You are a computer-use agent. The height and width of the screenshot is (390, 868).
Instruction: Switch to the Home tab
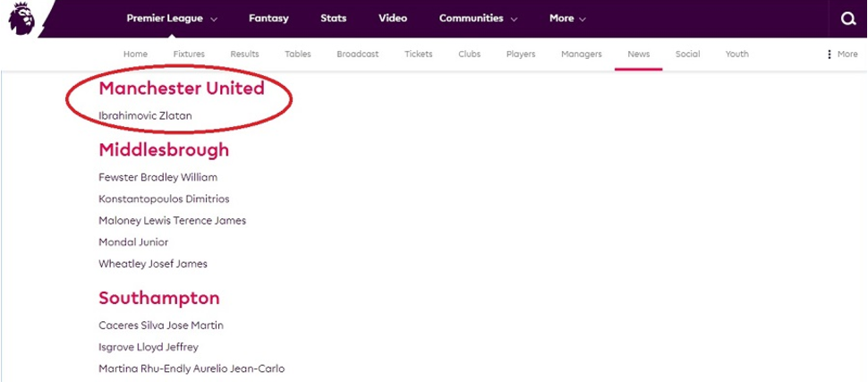coord(135,55)
